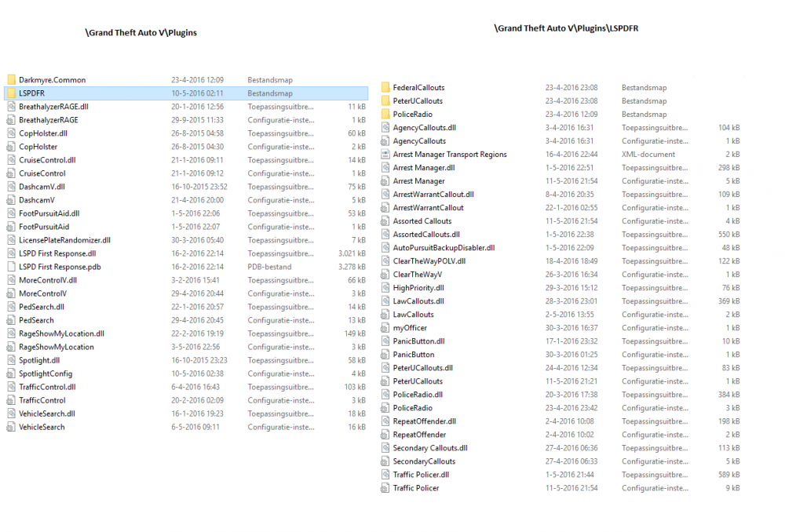The width and height of the screenshot is (785, 532).
Task: Click the PoliceRadio folder icon
Action: tap(385, 114)
